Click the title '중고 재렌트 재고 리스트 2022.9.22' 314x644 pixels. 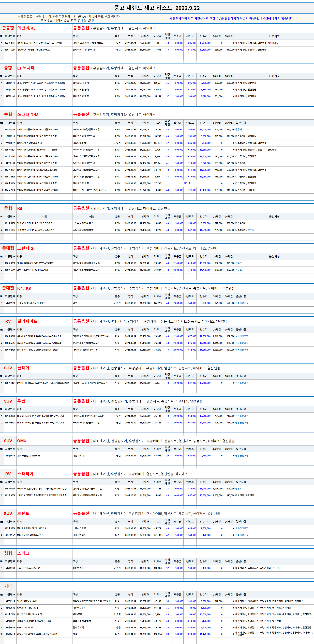point(157,8)
